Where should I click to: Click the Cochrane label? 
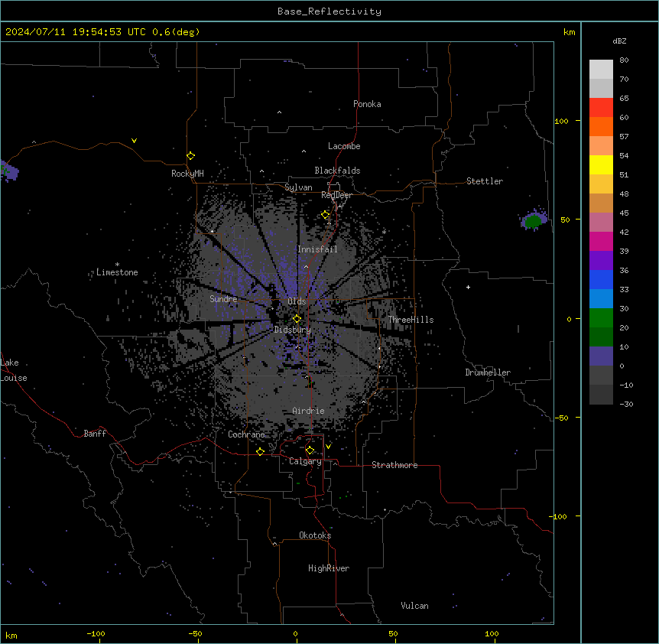coord(246,434)
